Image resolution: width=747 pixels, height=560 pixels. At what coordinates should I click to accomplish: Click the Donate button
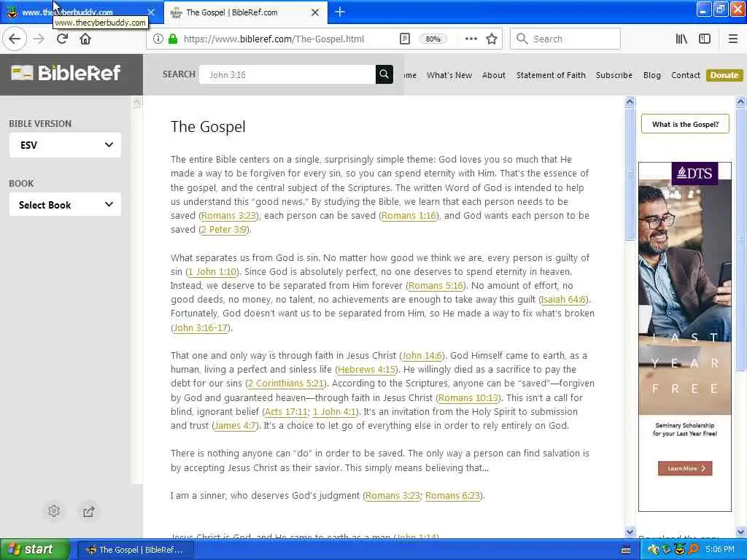(724, 75)
